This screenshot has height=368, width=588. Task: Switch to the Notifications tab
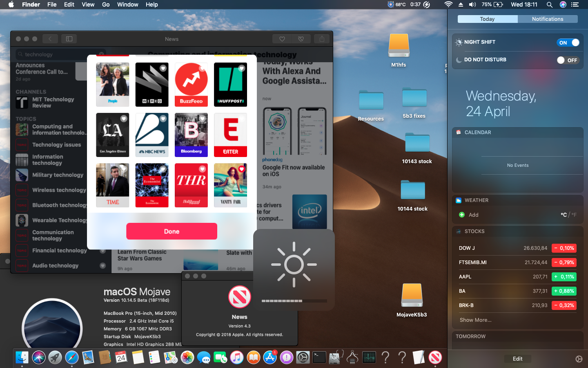[x=548, y=19]
